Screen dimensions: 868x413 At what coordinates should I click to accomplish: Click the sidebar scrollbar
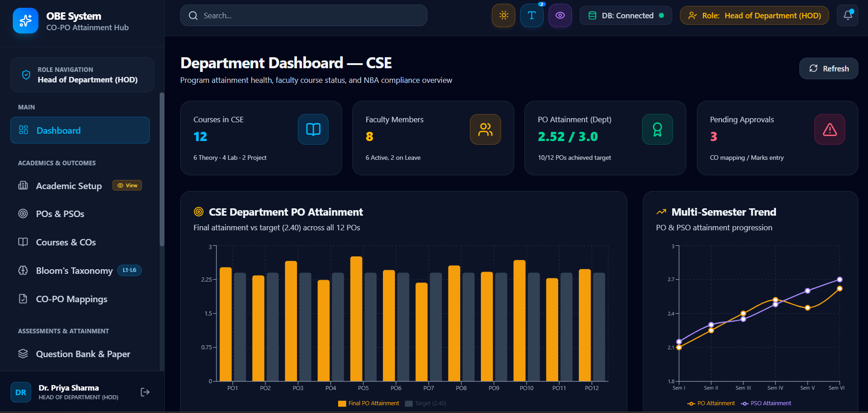[x=162, y=169]
